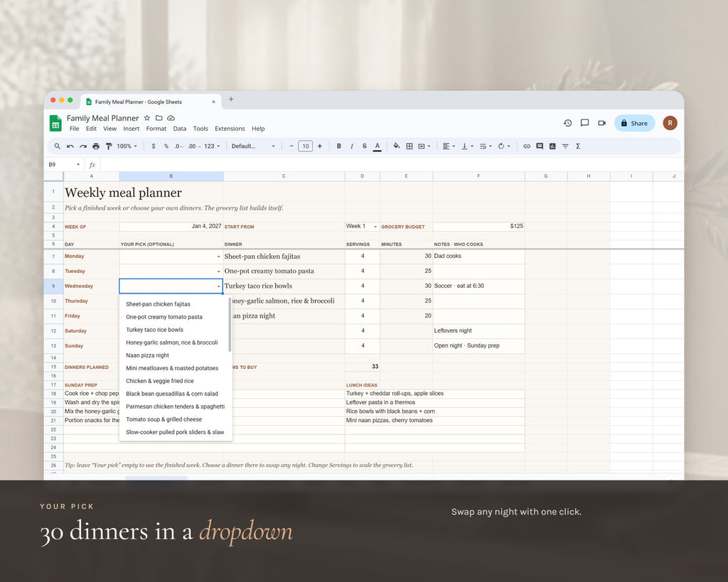Viewport: 728px width, 582px height.
Task: Open the Extensions menu
Action: tap(230, 129)
